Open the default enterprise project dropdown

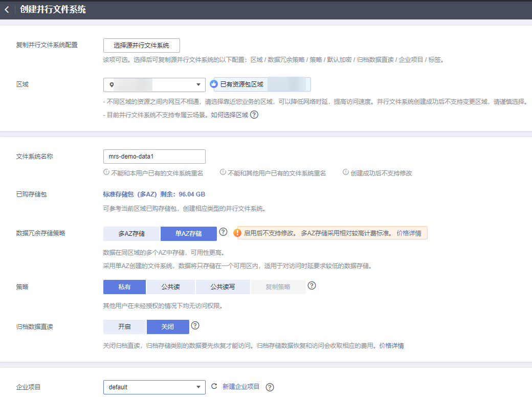tap(154, 387)
